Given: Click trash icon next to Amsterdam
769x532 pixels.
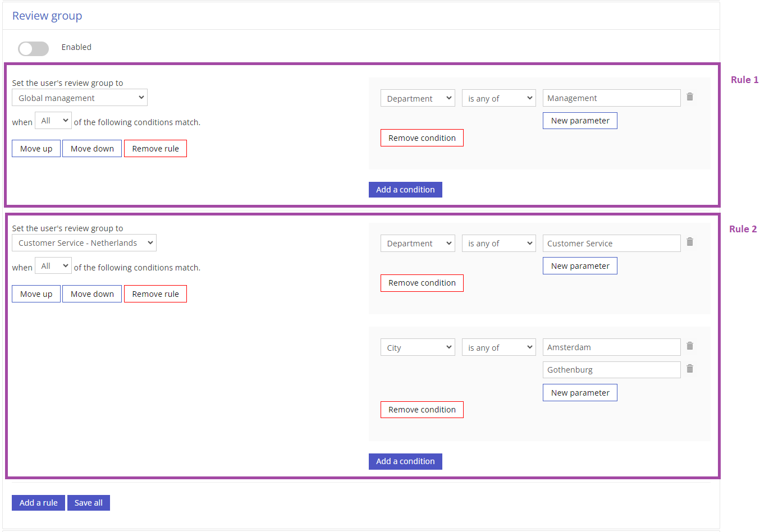Looking at the screenshot, I should [690, 346].
